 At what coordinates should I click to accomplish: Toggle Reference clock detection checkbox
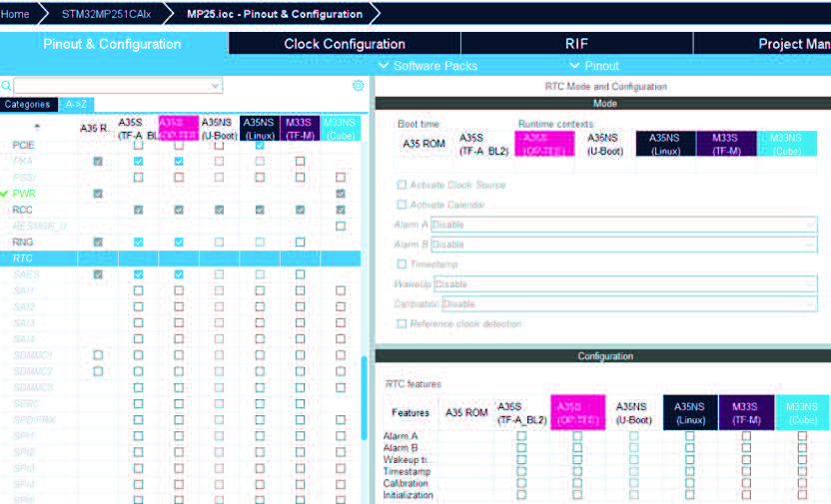tap(402, 323)
